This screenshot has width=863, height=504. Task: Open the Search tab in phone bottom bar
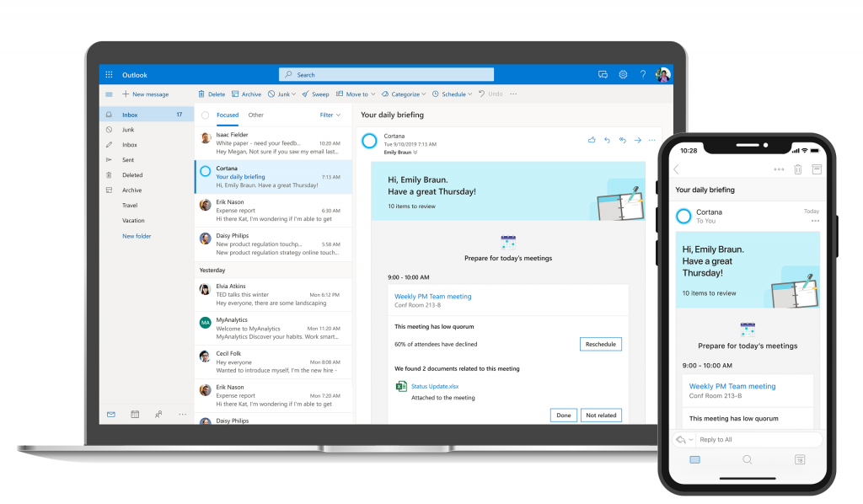point(747,459)
